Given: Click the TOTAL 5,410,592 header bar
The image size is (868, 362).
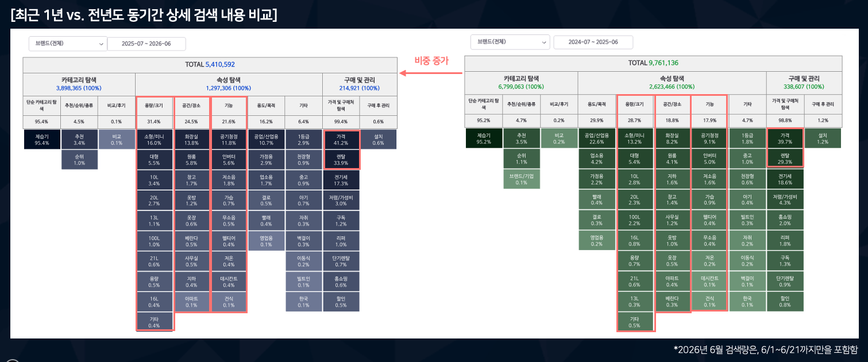Looking at the screenshot, I should point(210,64).
